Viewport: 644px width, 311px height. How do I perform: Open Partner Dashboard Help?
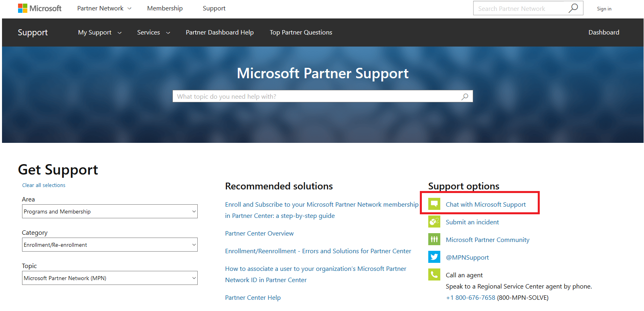pos(220,33)
